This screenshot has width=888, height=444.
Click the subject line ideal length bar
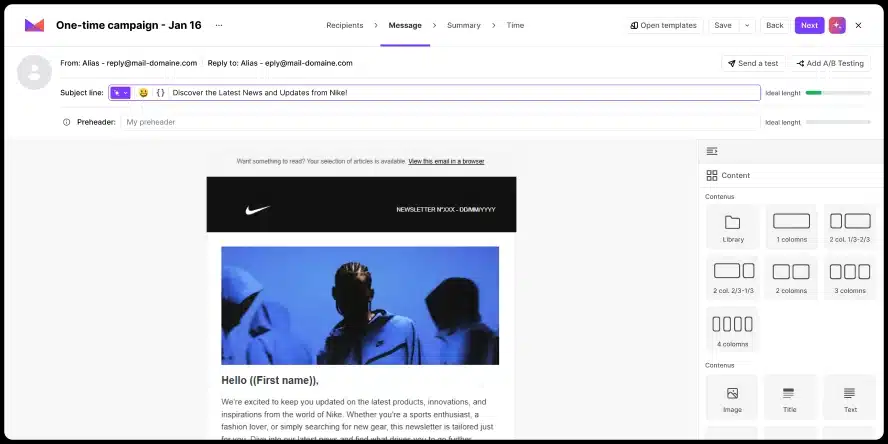(x=838, y=93)
